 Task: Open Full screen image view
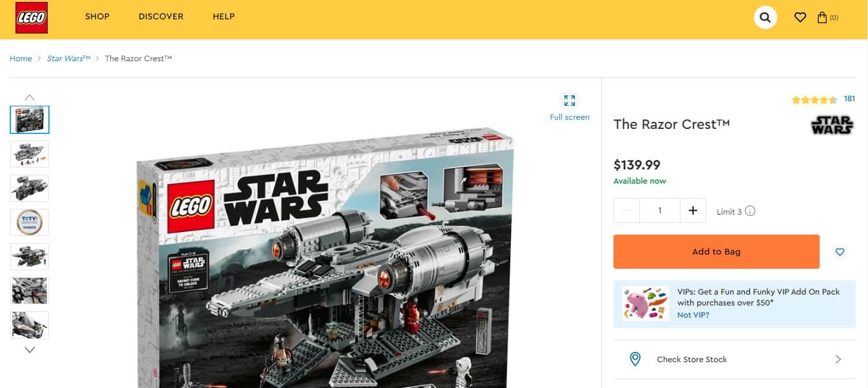(570, 108)
